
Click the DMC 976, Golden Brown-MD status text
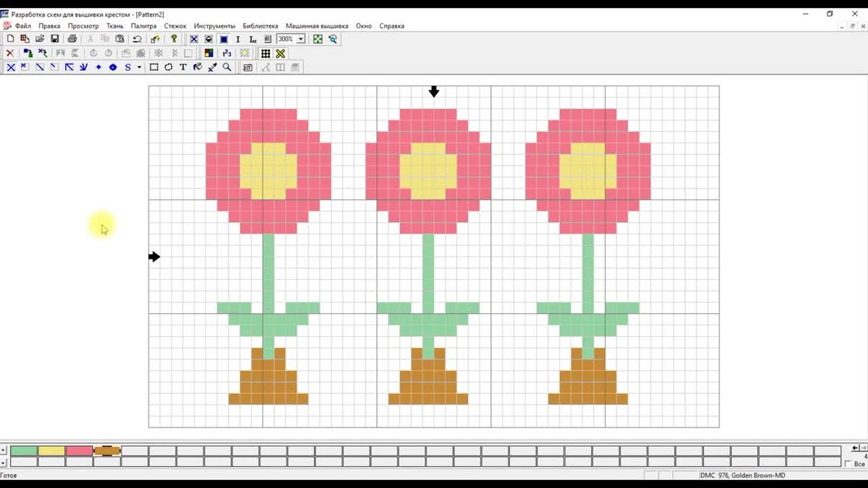coord(743,476)
